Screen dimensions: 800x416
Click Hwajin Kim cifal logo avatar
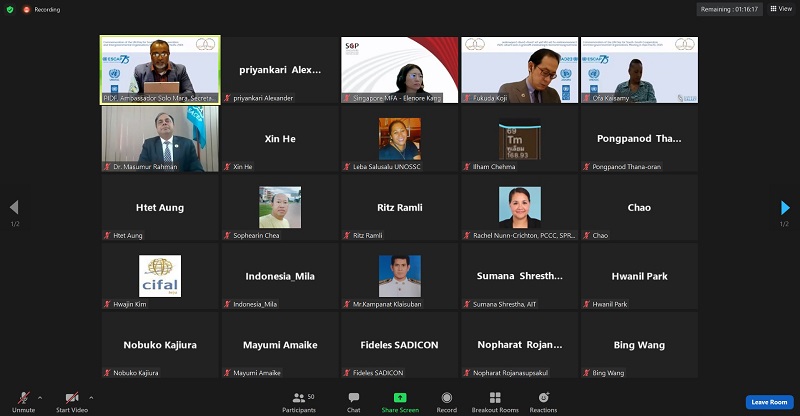pos(160,276)
